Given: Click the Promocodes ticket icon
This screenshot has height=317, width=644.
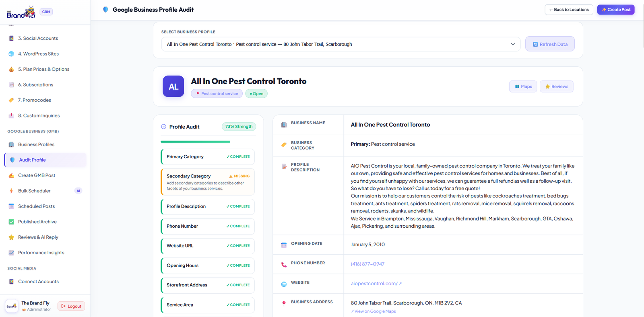Looking at the screenshot, I should [11, 100].
